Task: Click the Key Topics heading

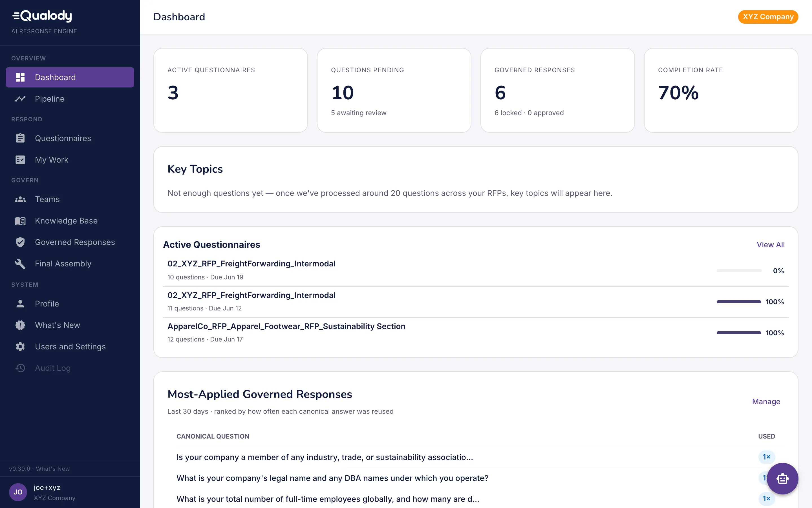Action: pos(195,169)
